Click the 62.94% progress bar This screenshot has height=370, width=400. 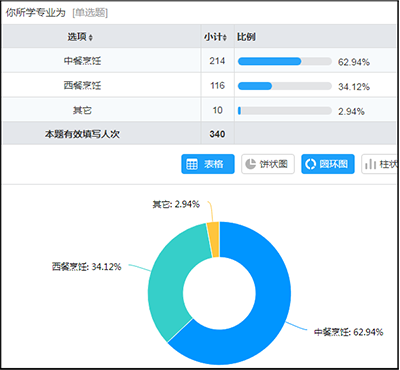click(285, 61)
